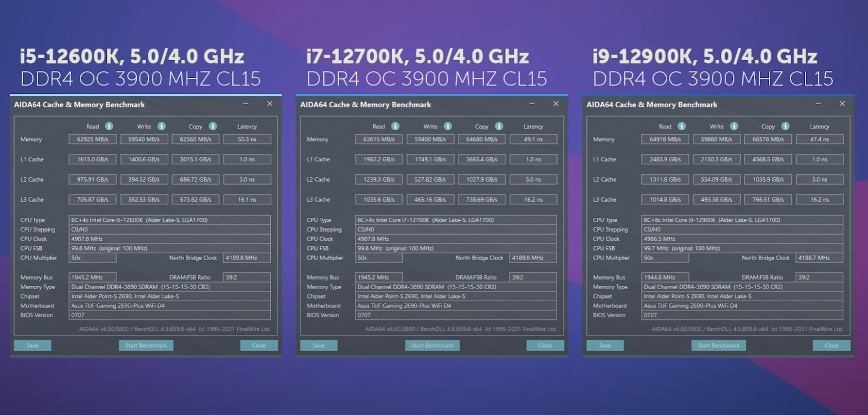Click the L2 cache write value 394.52 GB/s
This screenshot has width=868, height=415.
tap(144, 179)
